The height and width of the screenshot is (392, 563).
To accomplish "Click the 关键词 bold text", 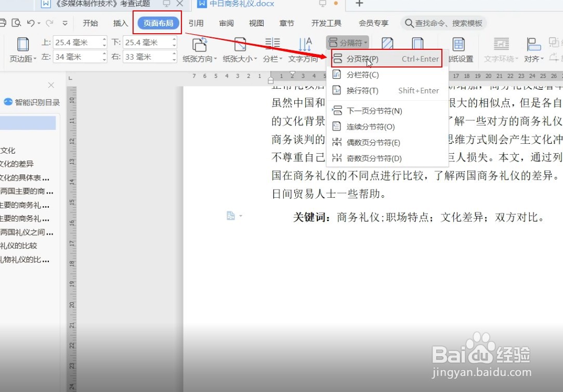I will (x=312, y=217).
